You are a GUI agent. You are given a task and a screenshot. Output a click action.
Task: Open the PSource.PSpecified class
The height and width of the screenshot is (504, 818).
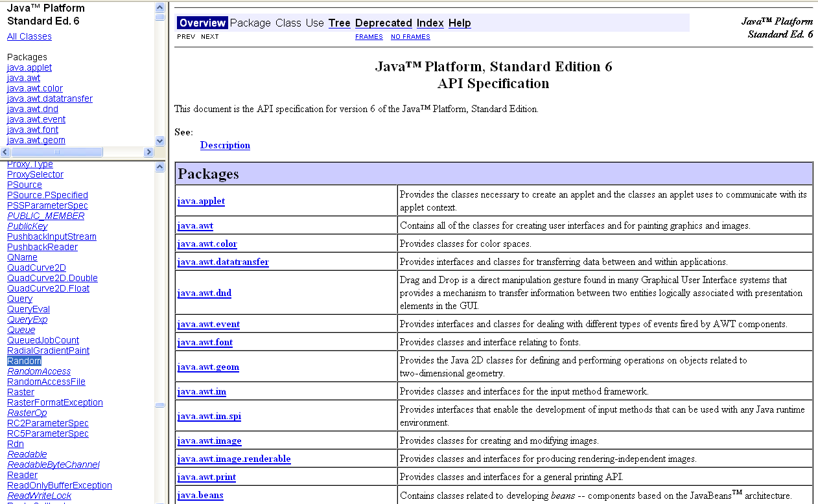click(47, 195)
